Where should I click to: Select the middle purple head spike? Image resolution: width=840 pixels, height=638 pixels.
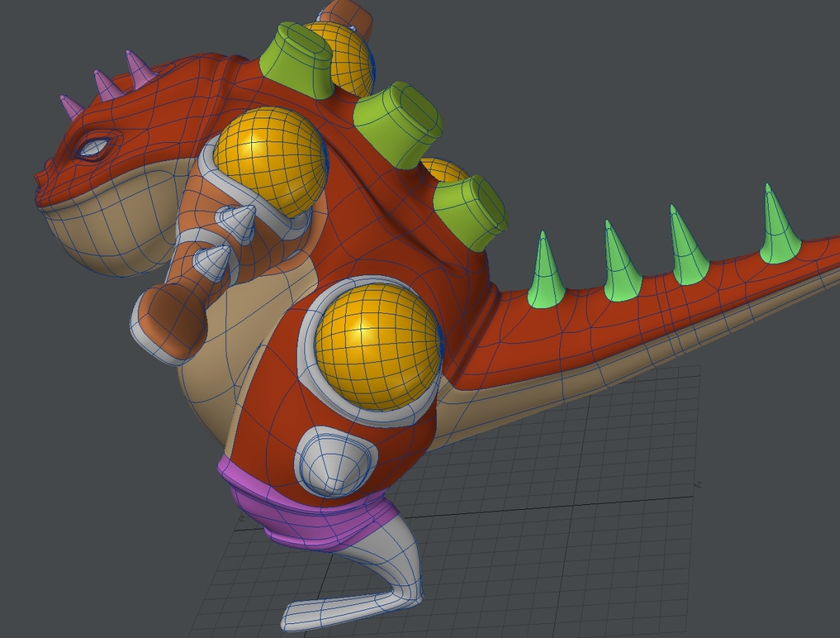(105, 85)
